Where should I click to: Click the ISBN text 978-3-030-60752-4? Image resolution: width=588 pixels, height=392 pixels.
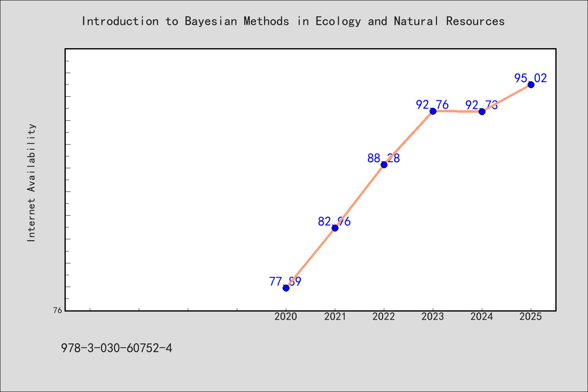[x=117, y=348]
